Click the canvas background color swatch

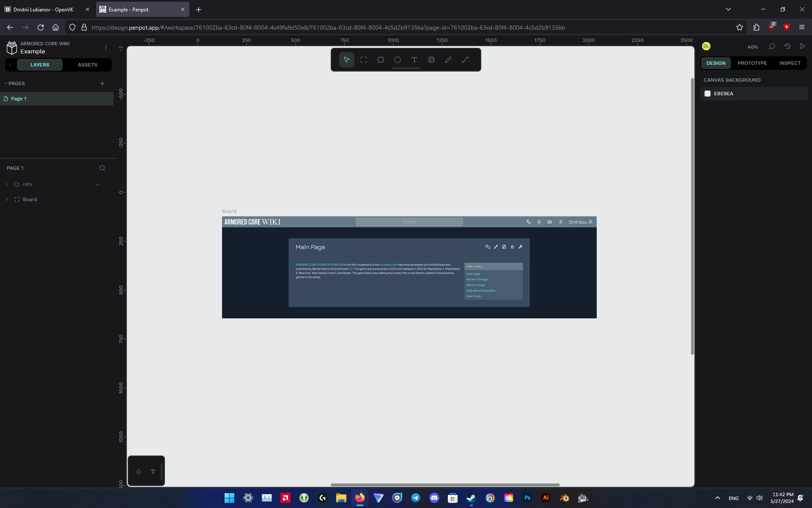coord(708,94)
